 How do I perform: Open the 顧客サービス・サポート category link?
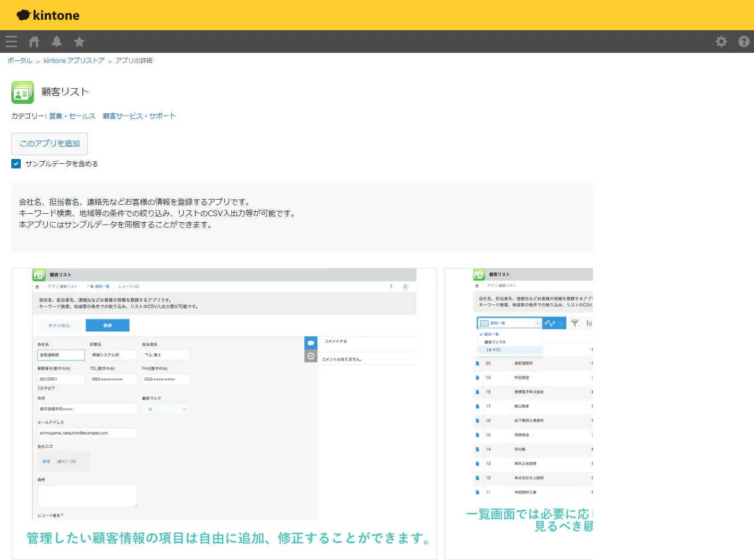click(139, 116)
